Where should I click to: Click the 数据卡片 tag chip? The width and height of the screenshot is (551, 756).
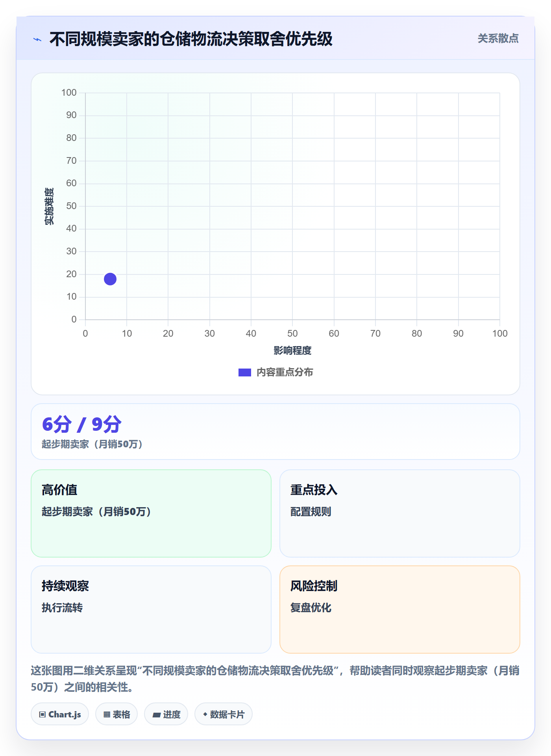(224, 714)
